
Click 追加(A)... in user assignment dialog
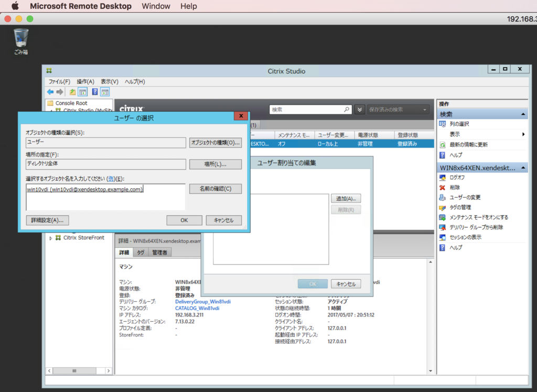(346, 199)
